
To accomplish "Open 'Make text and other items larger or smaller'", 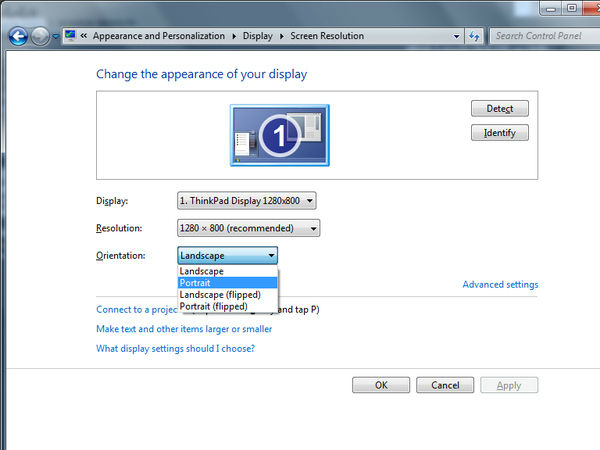I will click(x=184, y=329).
